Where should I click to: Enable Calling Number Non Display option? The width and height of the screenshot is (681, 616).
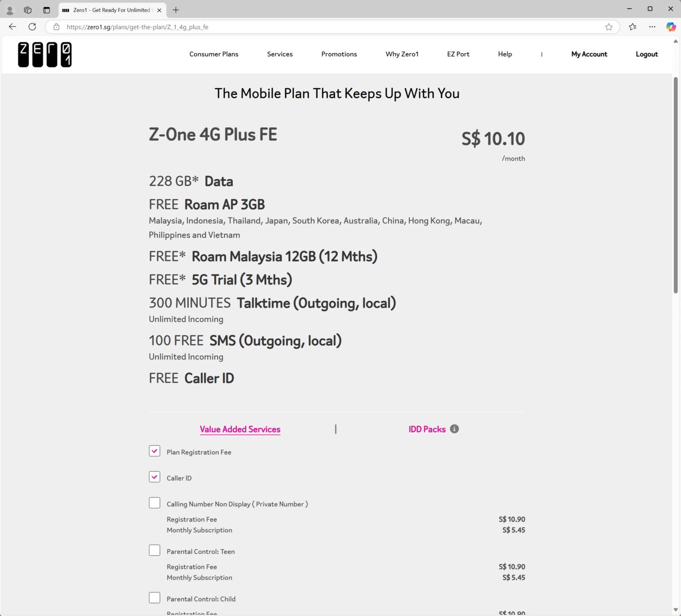tap(154, 503)
